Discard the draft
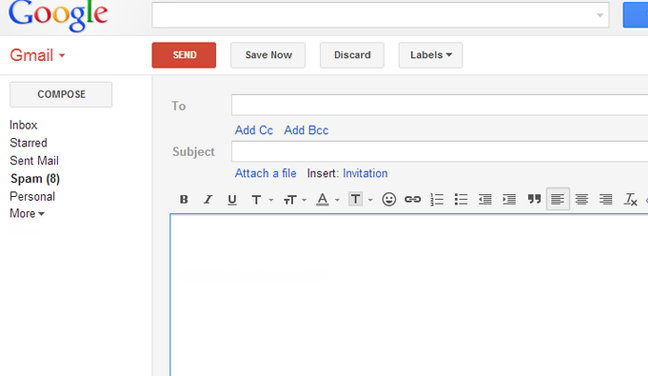Viewport: 648px width, 376px height. 352,55
